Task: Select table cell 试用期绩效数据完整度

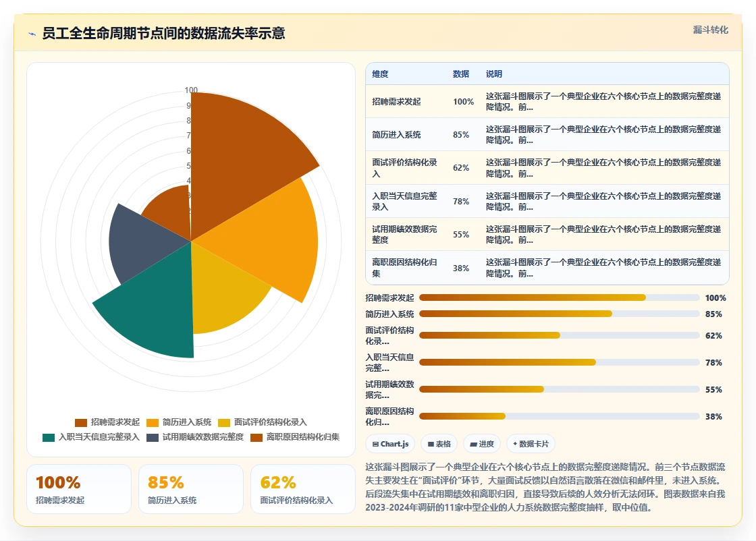Action: tap(405, 234)
